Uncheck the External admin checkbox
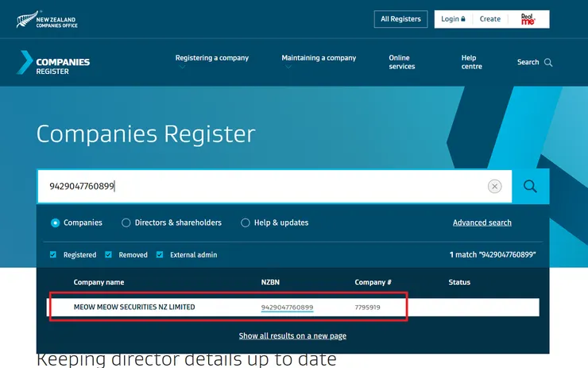Screen dimensions: 588x368 coord(160,254)
